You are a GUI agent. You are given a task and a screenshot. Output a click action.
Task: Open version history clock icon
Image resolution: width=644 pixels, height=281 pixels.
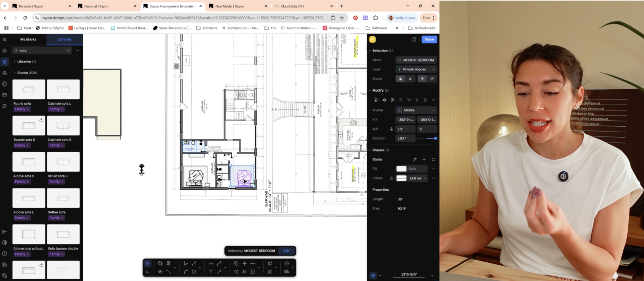point(414,39)
